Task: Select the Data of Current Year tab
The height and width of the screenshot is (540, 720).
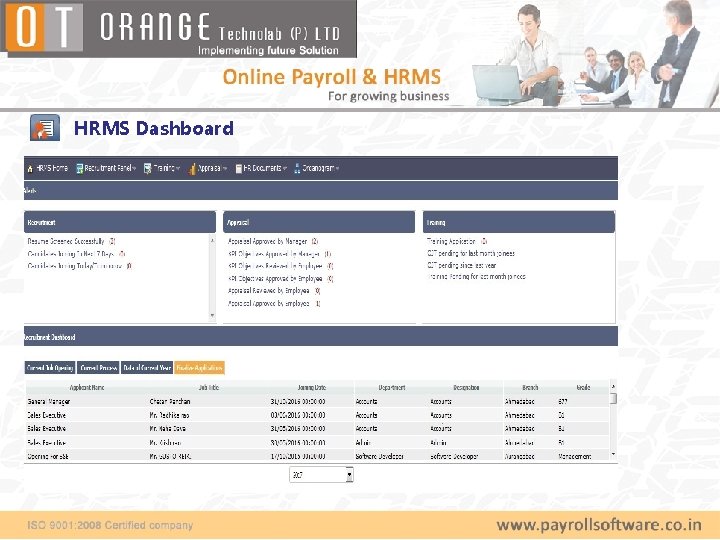Action: click(147, 368)
